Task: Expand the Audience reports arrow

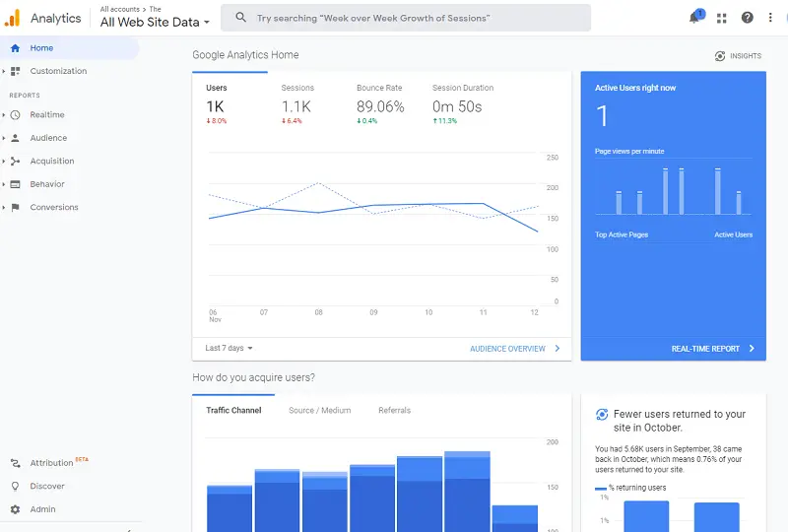Action: point(4,138)
